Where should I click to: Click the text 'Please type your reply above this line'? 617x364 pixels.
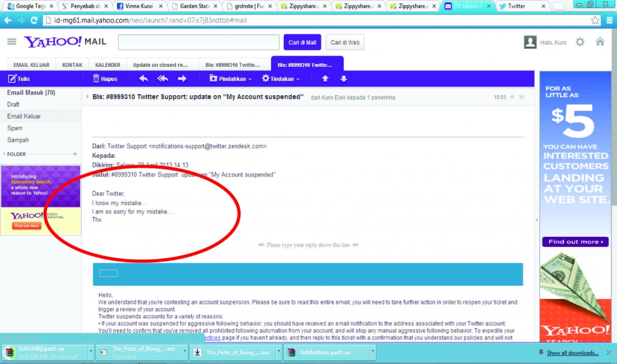tap(308, 245)
